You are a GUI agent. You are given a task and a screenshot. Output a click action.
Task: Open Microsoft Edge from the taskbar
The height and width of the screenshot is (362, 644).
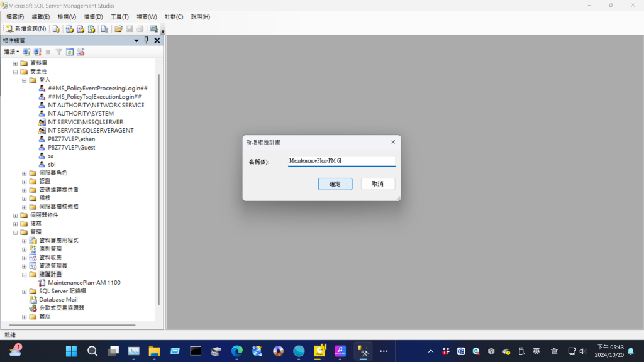pos(236,351)
